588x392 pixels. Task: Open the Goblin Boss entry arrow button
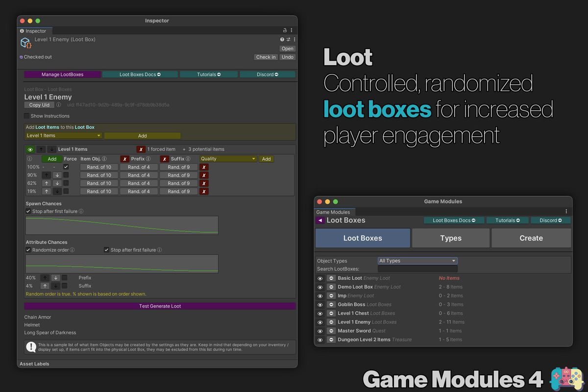pyautogui.click(x=331, y=305)
